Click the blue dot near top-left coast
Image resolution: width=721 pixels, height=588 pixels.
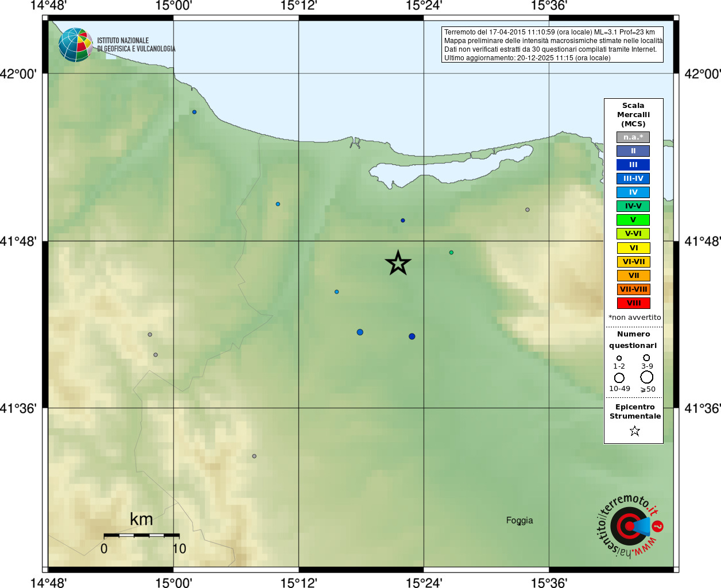(195, 112)
